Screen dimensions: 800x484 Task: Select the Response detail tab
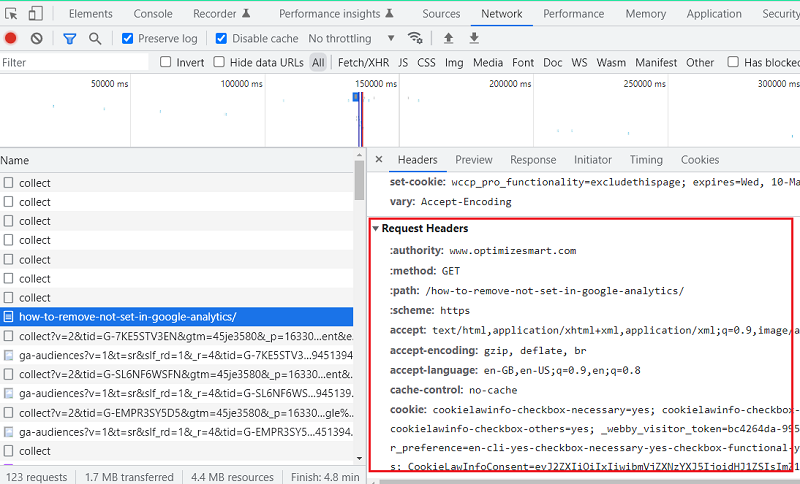tap(533, 160)
